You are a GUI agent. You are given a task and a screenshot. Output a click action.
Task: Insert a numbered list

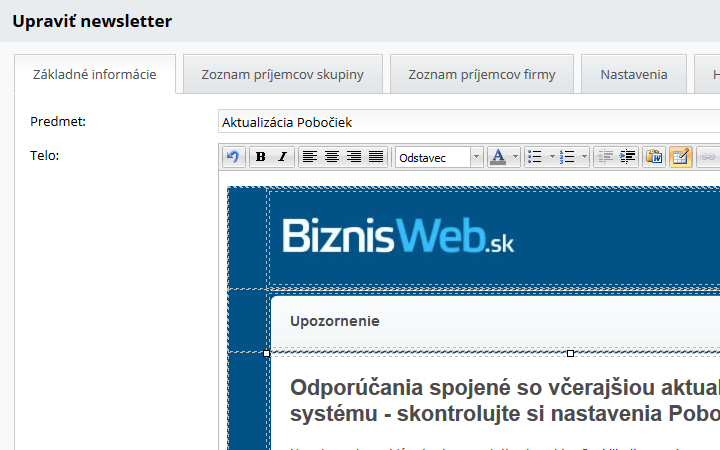pos(568,157)
